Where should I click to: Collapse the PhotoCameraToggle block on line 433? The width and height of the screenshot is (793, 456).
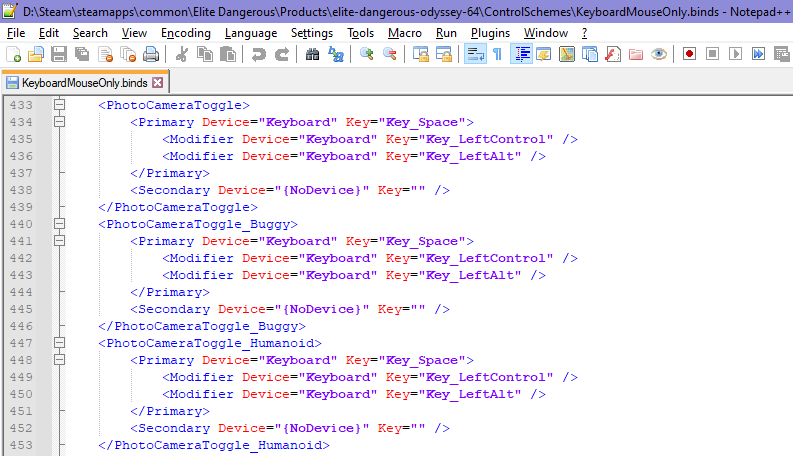pyautogui.click(x=60, y=105)
